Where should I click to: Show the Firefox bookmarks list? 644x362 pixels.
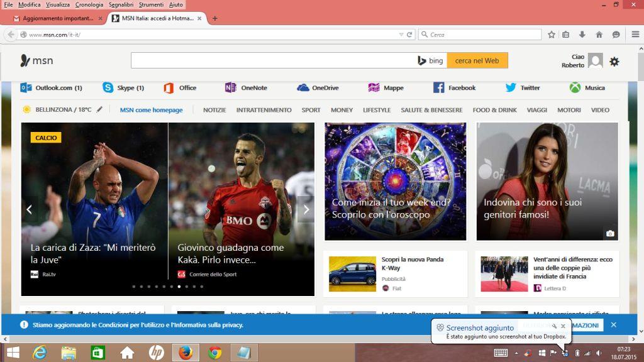click(566, 35)
